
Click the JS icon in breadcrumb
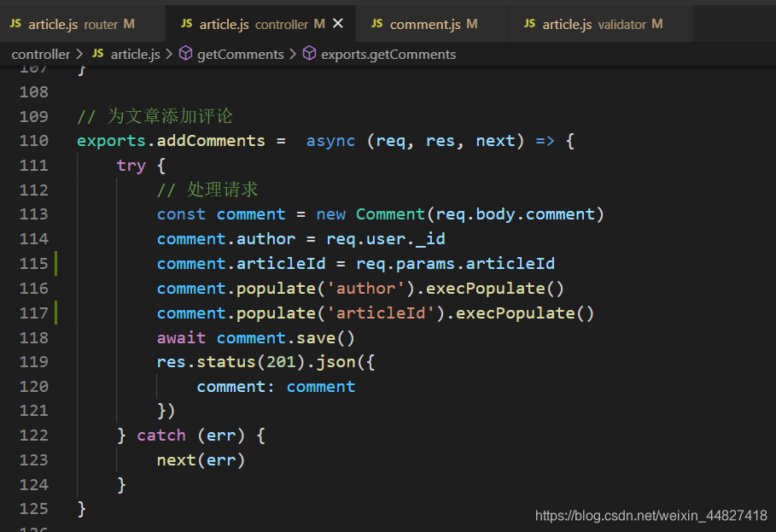tap(98, 54)
